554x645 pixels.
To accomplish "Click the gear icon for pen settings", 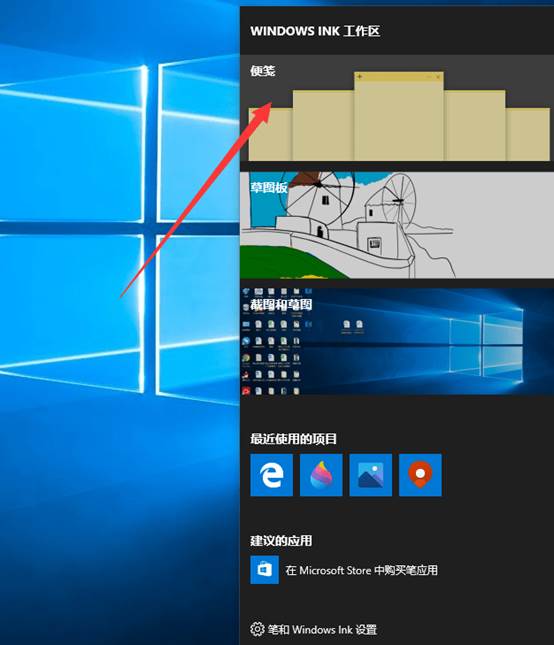I will pos(257,629).
